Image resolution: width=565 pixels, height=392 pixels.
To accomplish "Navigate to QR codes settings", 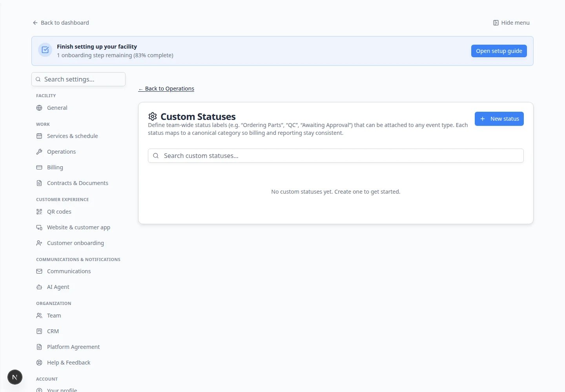I will click(78, 212).
